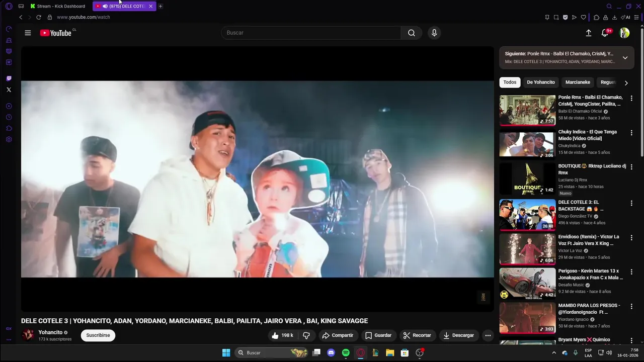644x362 pixels.
Task: Click the Compartir share button
Action: coord(338,335)
